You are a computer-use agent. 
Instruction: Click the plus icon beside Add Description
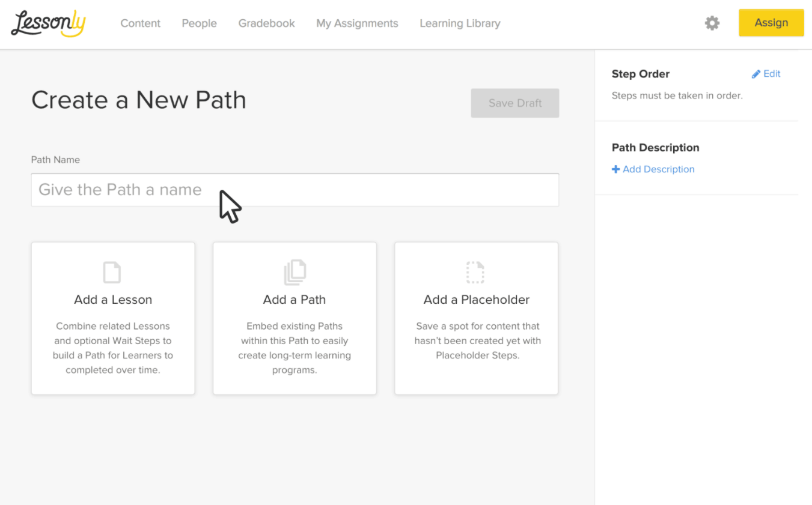tap(615, 169)
